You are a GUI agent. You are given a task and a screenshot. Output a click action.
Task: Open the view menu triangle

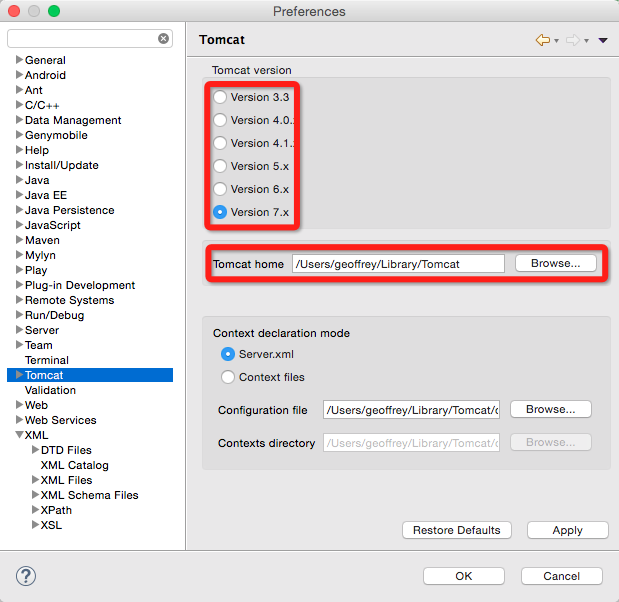pos(603,40)
